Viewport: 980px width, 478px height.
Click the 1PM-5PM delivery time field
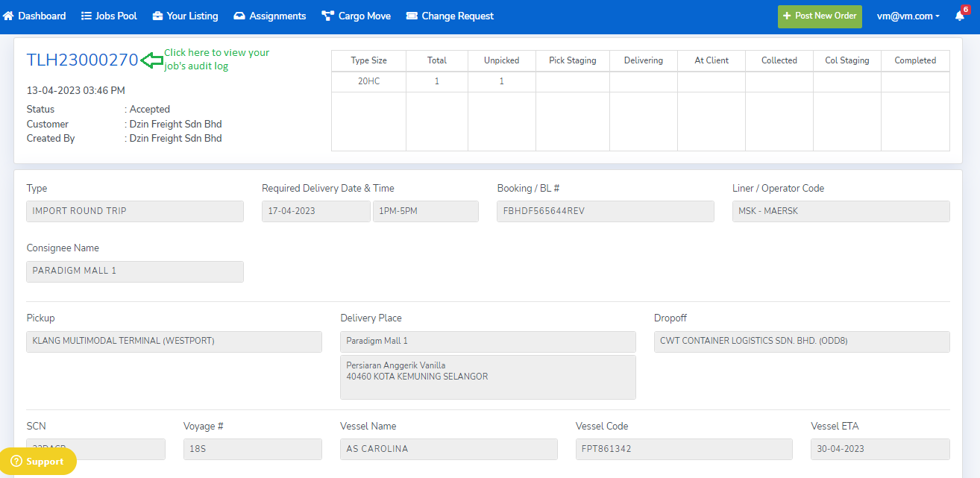click(425, 211)
